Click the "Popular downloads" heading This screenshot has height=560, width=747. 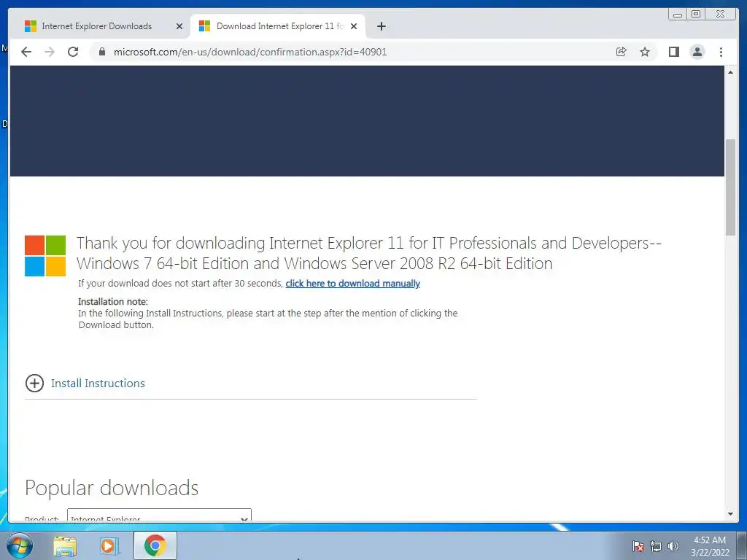pos(112,488)
